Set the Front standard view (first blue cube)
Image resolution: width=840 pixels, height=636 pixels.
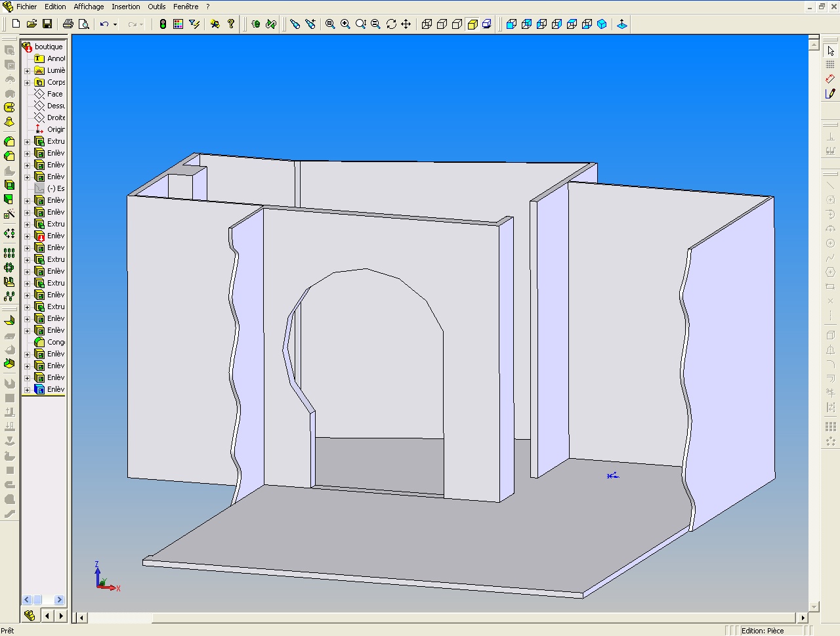(511, 24)
